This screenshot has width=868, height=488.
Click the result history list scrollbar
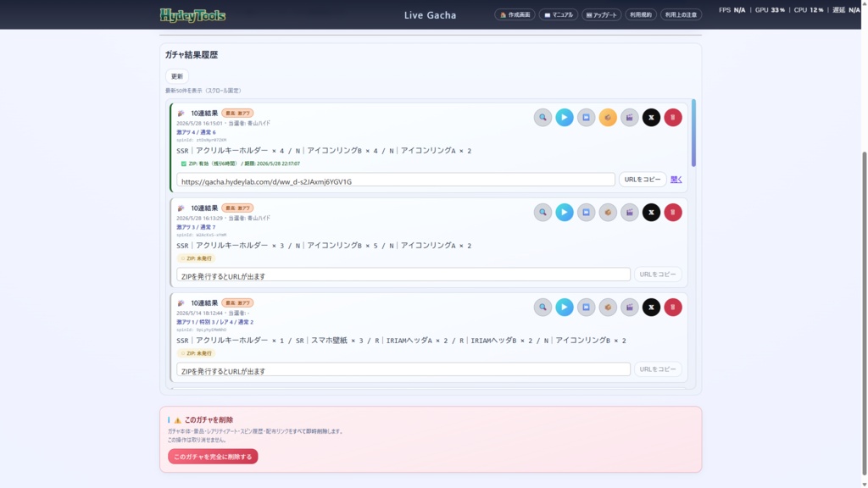coord(693,133)
